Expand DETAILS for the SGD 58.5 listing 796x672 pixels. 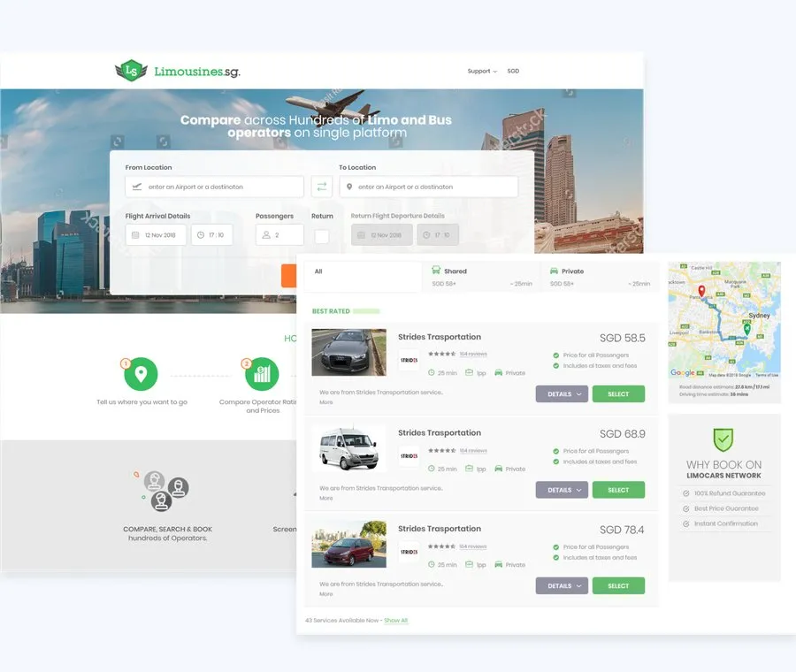[x=562, y=393]
